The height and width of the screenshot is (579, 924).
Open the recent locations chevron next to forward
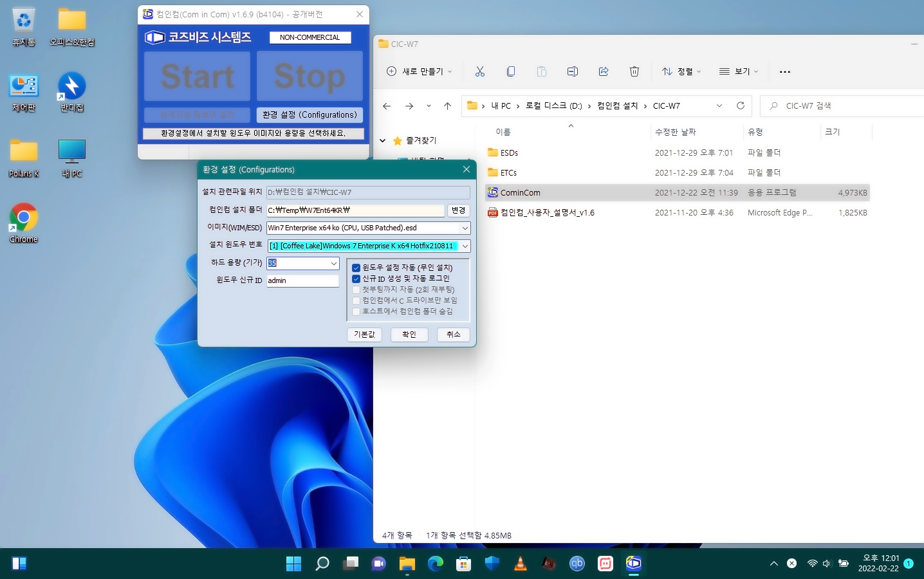429,106
